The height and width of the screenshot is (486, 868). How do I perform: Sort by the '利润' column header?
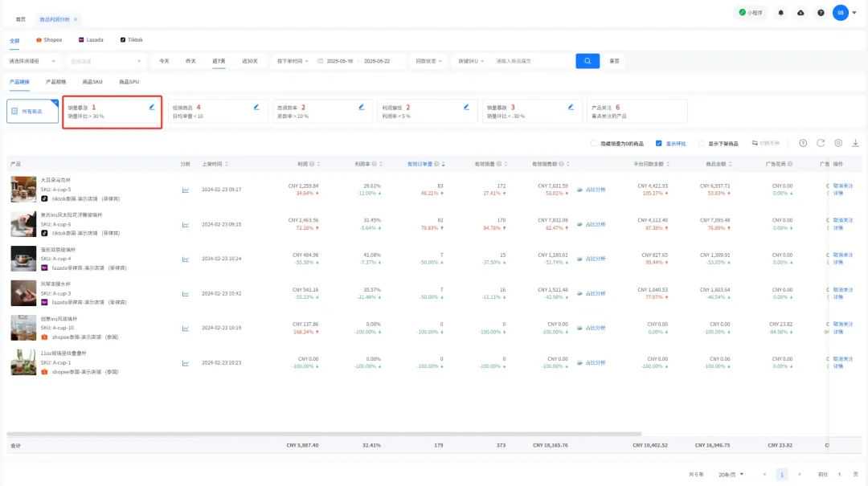click(x=309, y=164)
